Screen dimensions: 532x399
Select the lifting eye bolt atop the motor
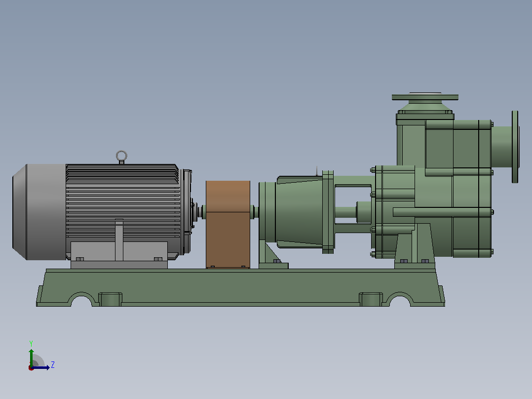[x=121, y=157]
